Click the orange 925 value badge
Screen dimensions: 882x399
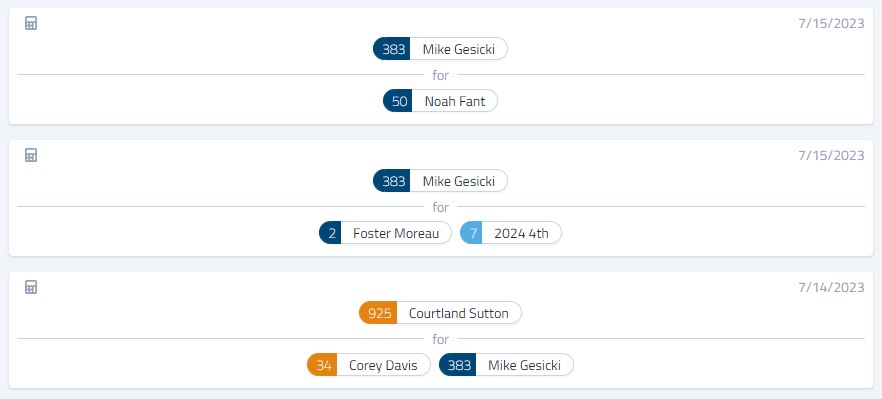click(x=379, y=313)
